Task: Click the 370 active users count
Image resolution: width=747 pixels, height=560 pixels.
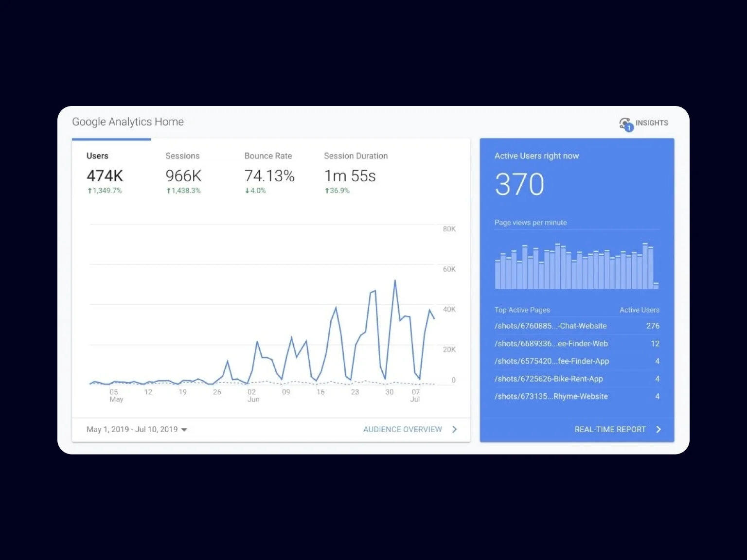Action: click(519, 185)
